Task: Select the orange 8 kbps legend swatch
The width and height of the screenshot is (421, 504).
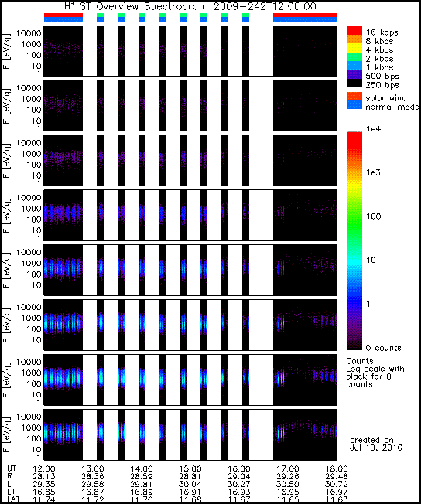Action: [354, 39]
